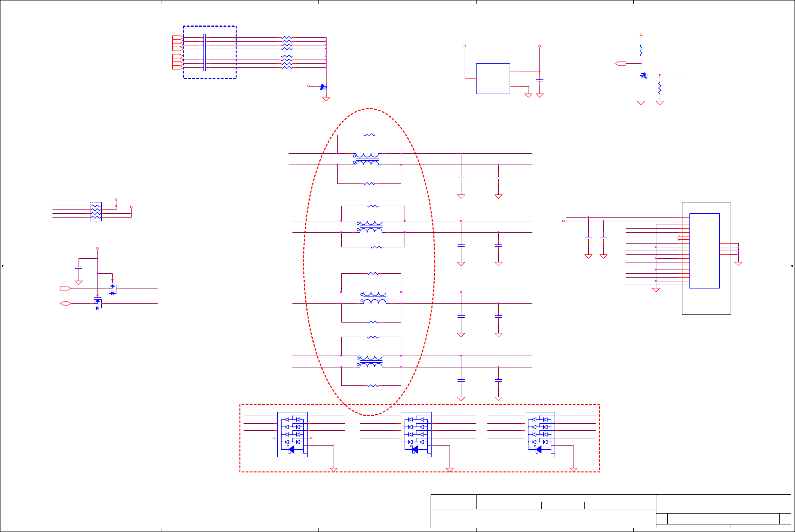Select the pull-down resistor right of the top-right MOSFET
Image resolution: width=795 pixels, height=532 pixels.
[659, 88]
